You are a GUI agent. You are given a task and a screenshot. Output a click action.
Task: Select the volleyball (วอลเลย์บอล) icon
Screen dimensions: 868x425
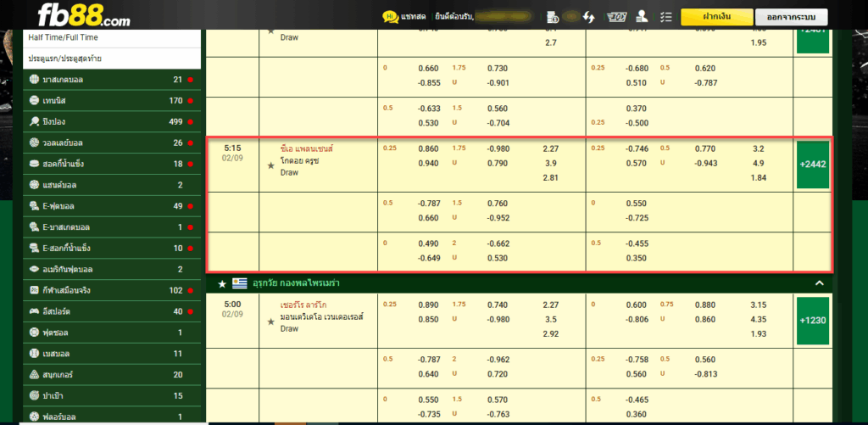coord(34,143)
